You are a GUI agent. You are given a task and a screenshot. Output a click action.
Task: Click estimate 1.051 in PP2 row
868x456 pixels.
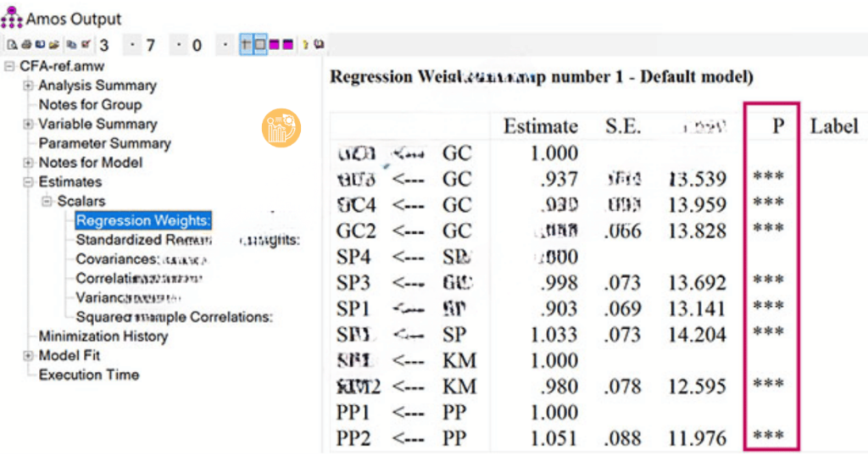point(554,439)
